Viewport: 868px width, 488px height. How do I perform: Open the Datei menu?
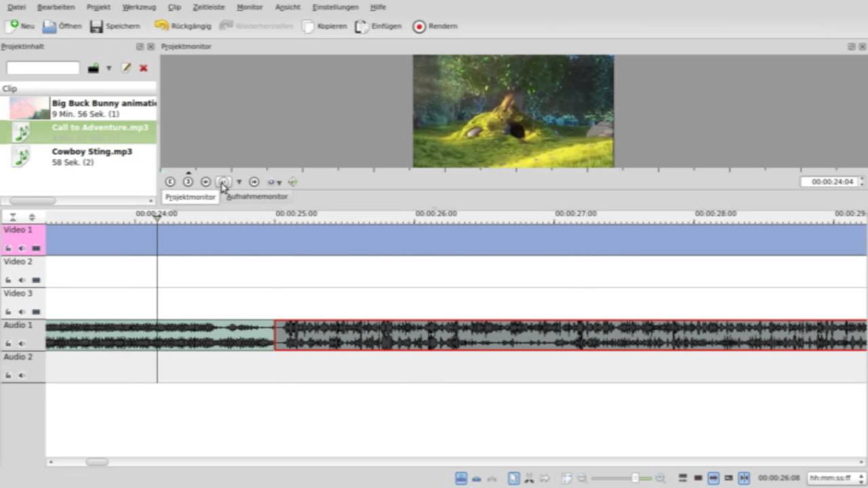pos(16,7)
